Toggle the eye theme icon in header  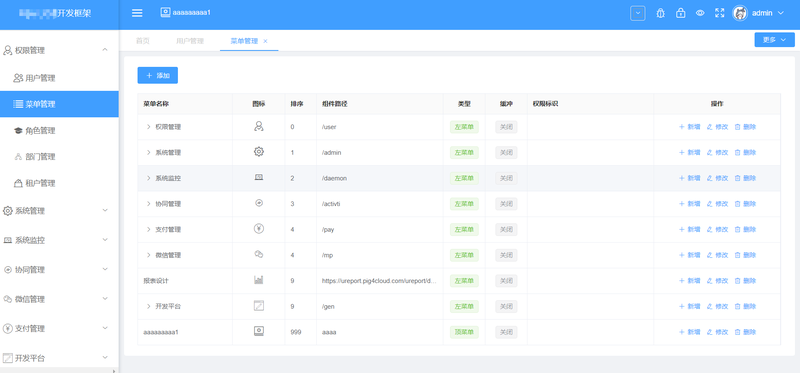click(700, 13)
